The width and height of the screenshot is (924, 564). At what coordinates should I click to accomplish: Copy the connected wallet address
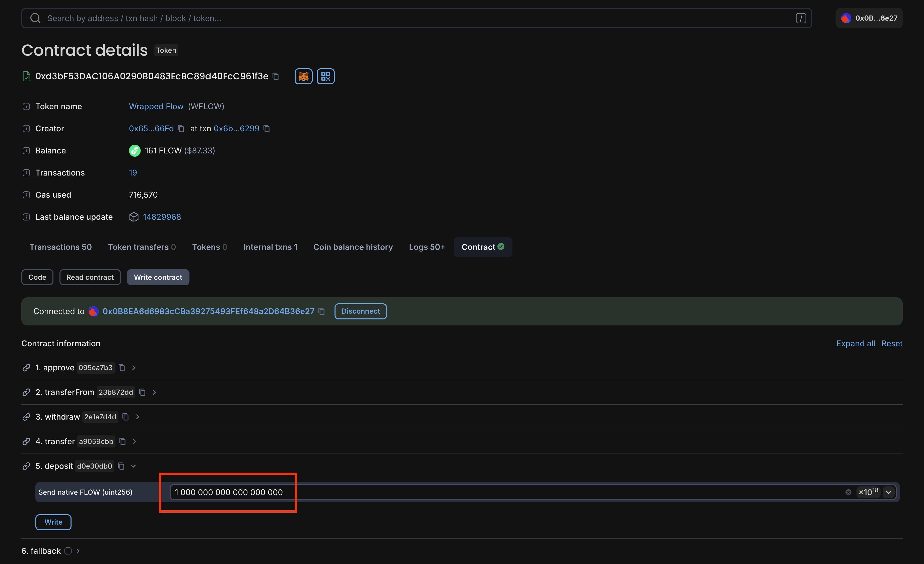point(321,311)
